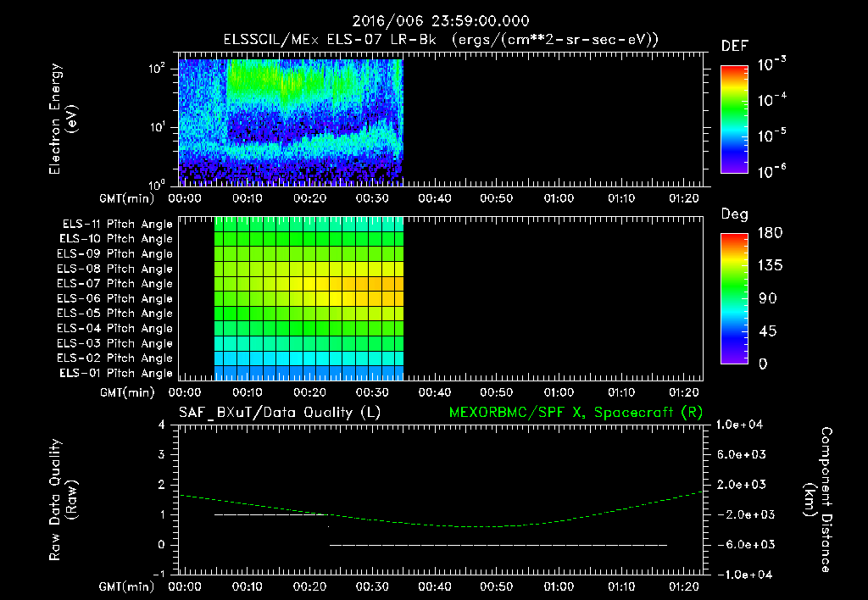Screen dimensions: 868x600
Task: Select the SAF_BXuT/Data Quality (L) title
Action: pyautogui.click(x=280, y=413)
